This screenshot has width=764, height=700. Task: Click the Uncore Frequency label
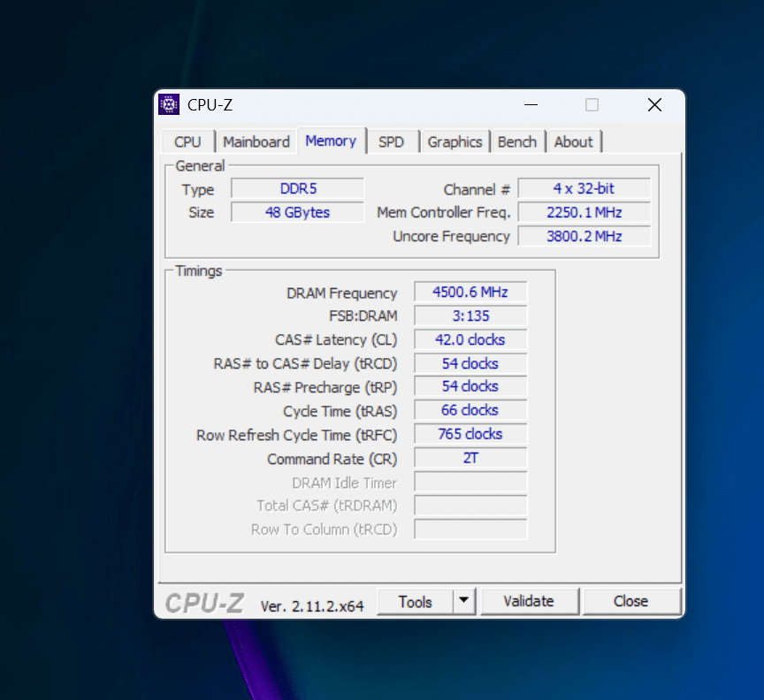tap(451, 236)
